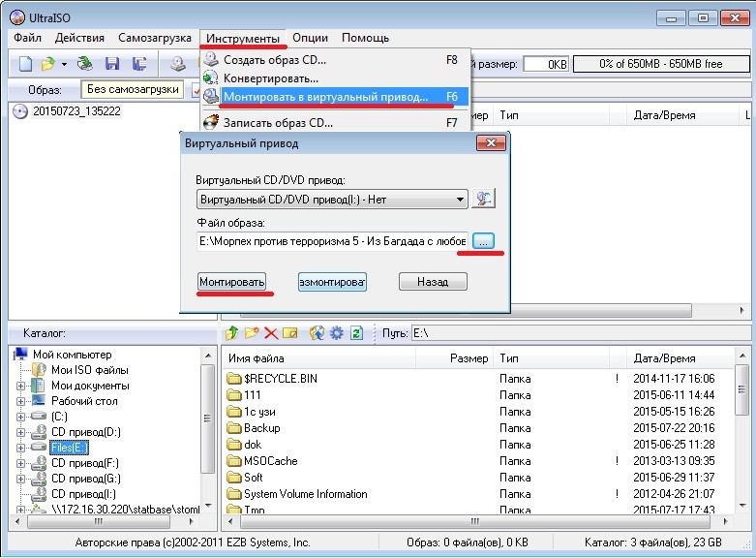Choose Конвертировать menu entry
This screenshot has height=558, width=756.
point(336,78)
